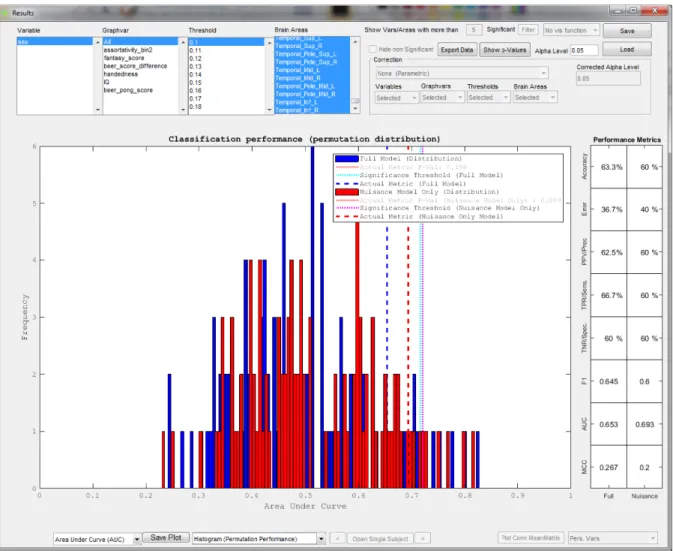
Task: Select Temporal_Mid_L brain area
Action: coord(312,70)
